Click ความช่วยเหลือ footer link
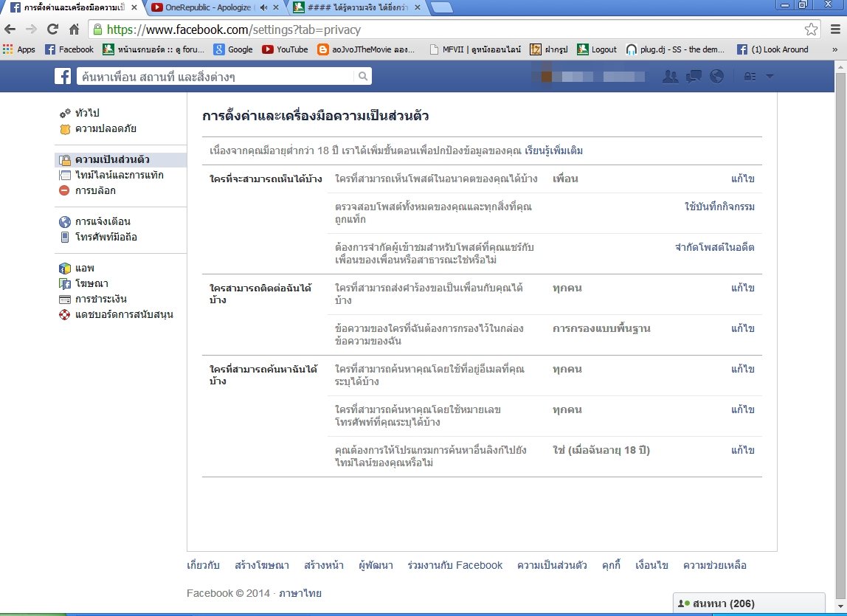Image resolution: width=847 pixels, height=616 pixels. [x=715, y=565]
